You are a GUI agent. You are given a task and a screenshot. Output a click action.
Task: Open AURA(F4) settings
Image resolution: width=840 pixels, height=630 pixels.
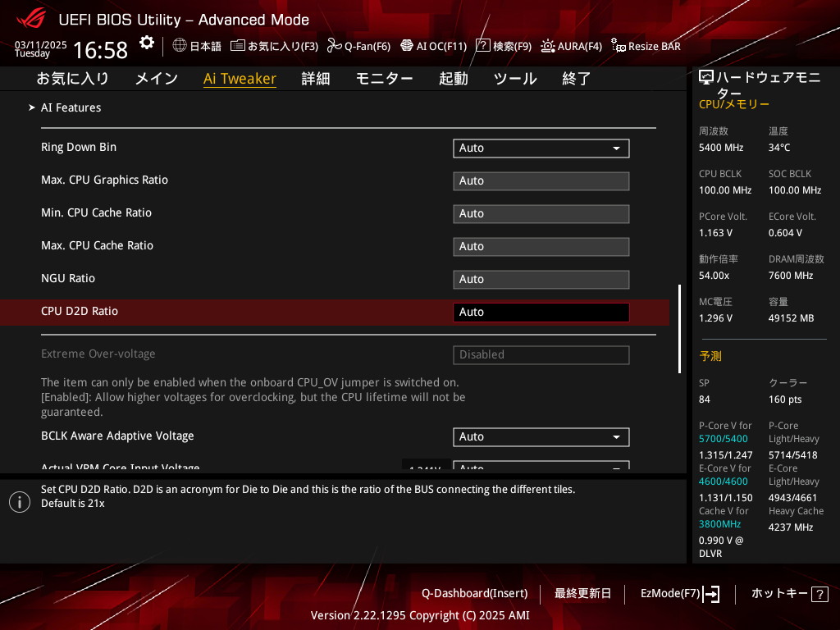[x=571, y=46]
